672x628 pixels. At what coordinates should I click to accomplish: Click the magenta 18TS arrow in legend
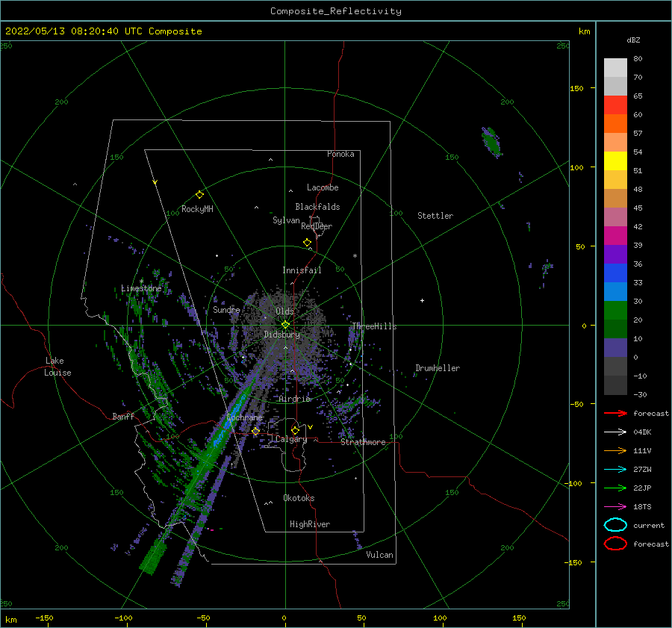[x=615, y=507]
